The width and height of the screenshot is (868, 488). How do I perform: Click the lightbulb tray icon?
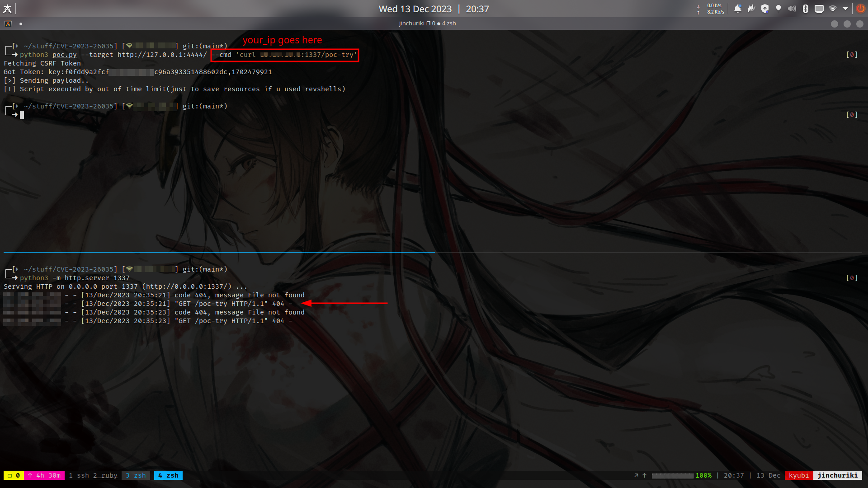coord(778,9)
